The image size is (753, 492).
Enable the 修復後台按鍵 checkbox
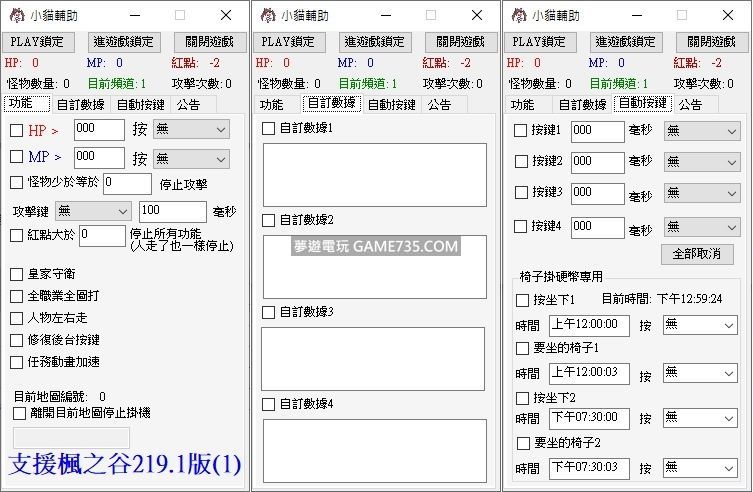pyautogui.click(x=17, y=340)
